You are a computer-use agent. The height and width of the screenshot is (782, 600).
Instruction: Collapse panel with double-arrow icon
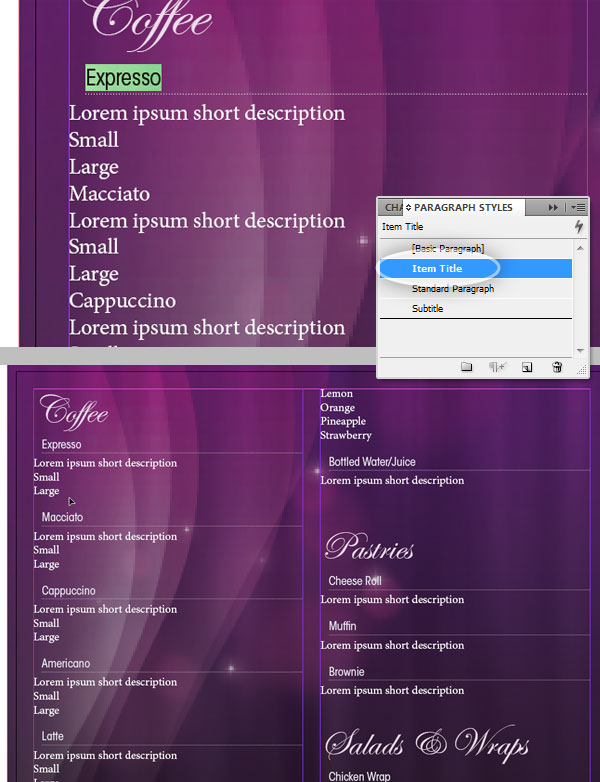[x=553, y=207]
